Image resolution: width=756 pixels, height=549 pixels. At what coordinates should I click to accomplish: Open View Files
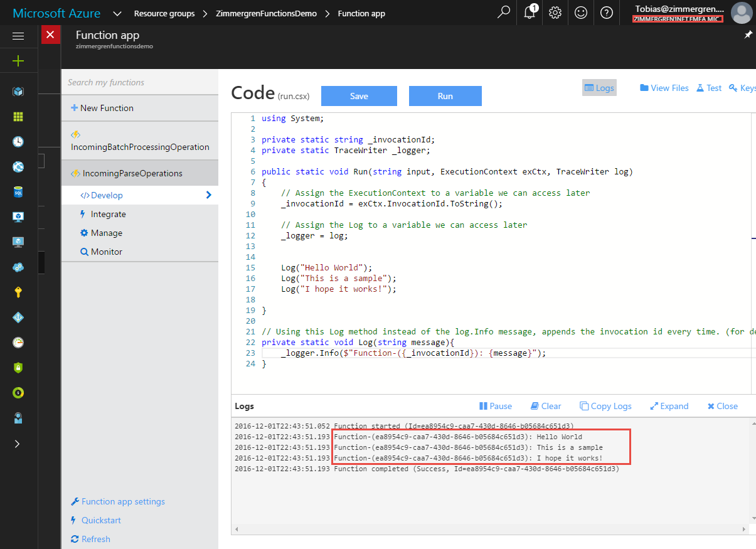point(664,88)
